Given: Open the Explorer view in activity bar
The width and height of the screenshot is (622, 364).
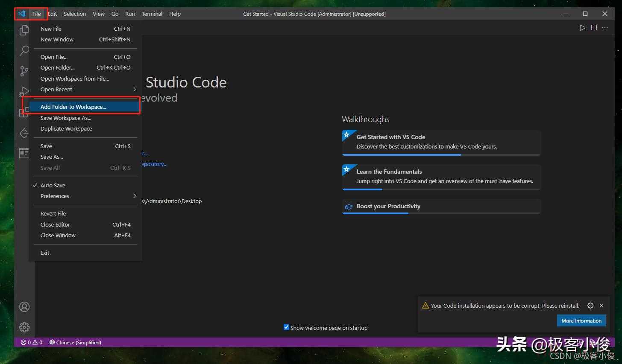Looking at the screenshot, I should [x=24, y=30].
